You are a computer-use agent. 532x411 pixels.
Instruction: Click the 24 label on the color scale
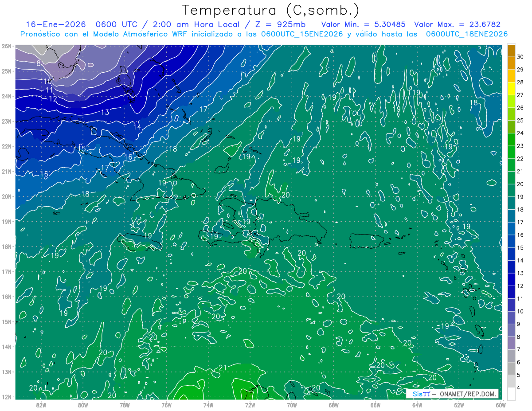[x=520, y=133]
